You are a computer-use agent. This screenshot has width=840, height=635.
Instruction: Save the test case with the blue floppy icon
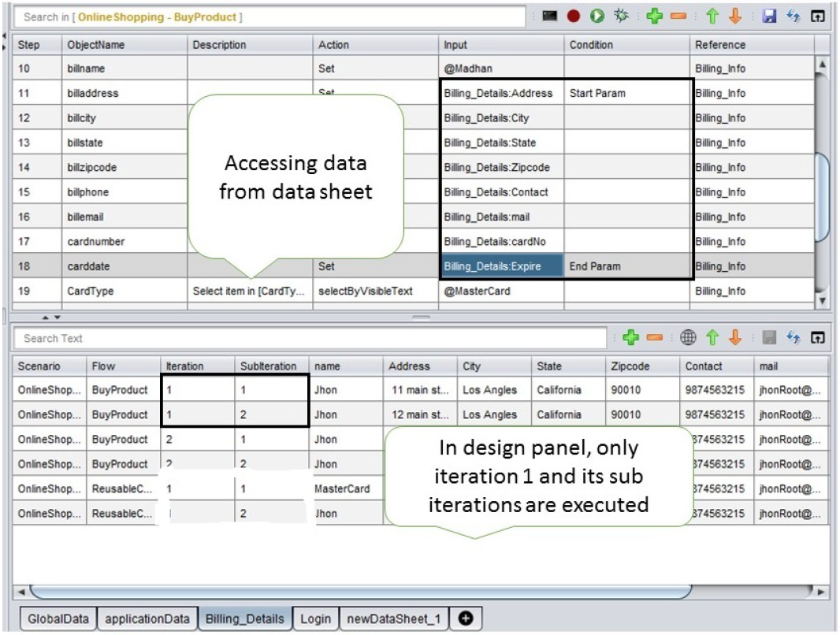pyautogui.click(x=770, y=16)
